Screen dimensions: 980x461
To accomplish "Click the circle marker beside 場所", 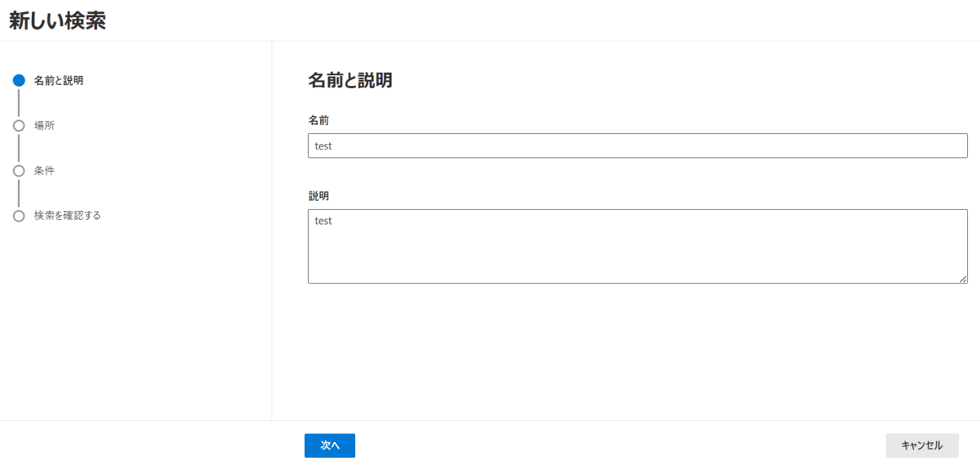I will coord(19,126).
